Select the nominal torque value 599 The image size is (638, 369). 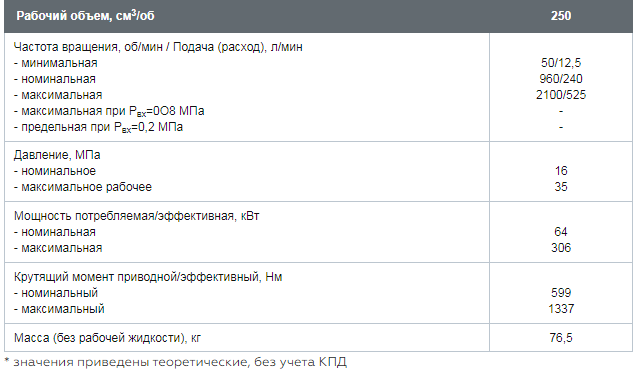(561, 293)
